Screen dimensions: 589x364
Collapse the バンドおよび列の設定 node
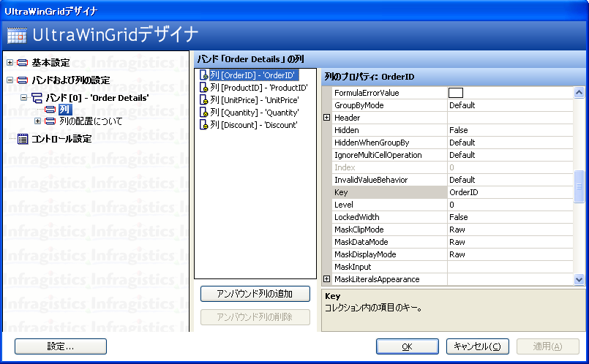pyautogui.click(x=10, y=80)
